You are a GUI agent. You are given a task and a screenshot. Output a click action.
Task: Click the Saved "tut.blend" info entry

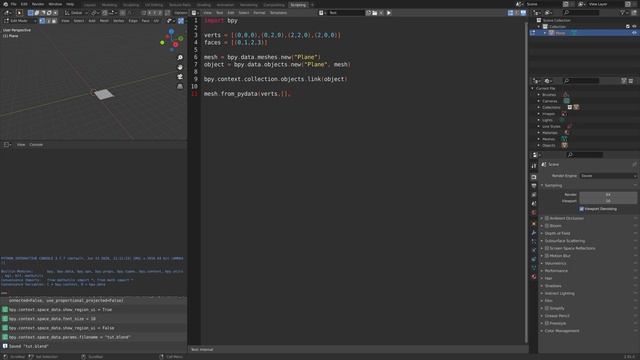pos(29,346)
